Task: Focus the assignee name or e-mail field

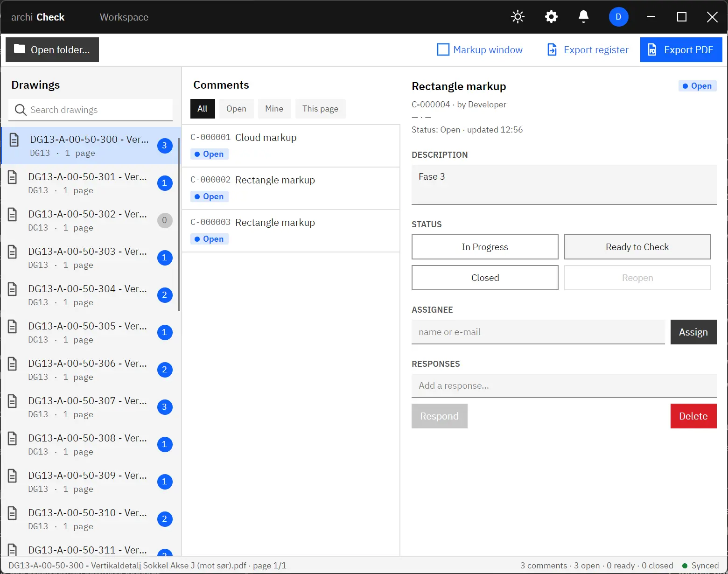Action: [538, 332]
